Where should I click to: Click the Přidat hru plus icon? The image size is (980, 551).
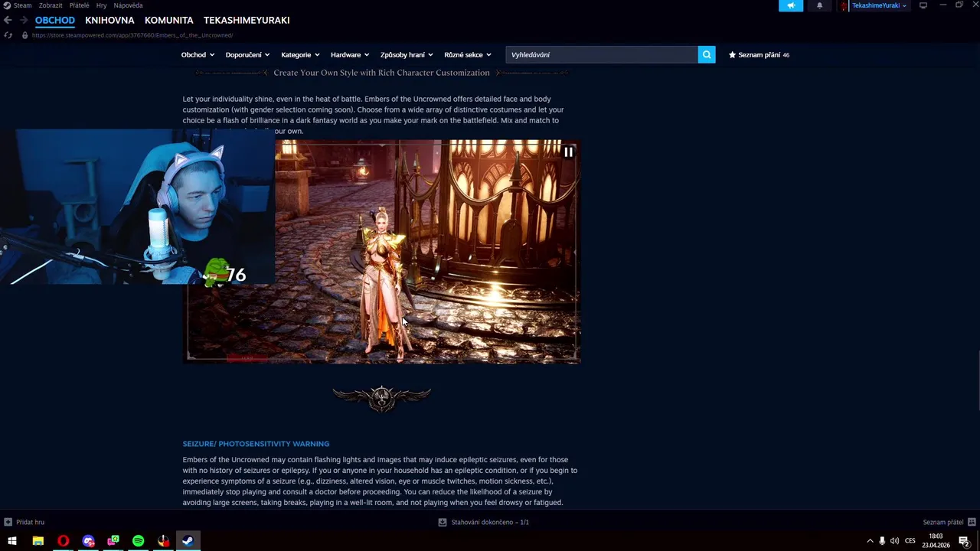(x=8, y=522)
